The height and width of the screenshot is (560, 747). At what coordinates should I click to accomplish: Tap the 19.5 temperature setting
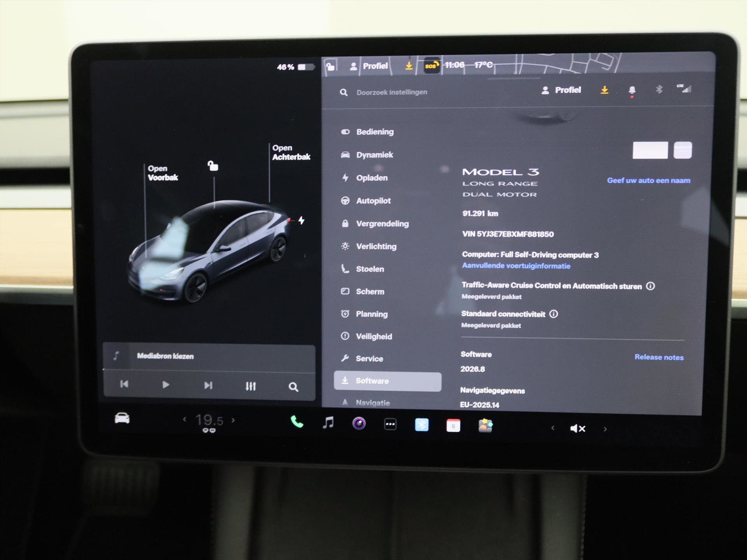tap(209, 420)
